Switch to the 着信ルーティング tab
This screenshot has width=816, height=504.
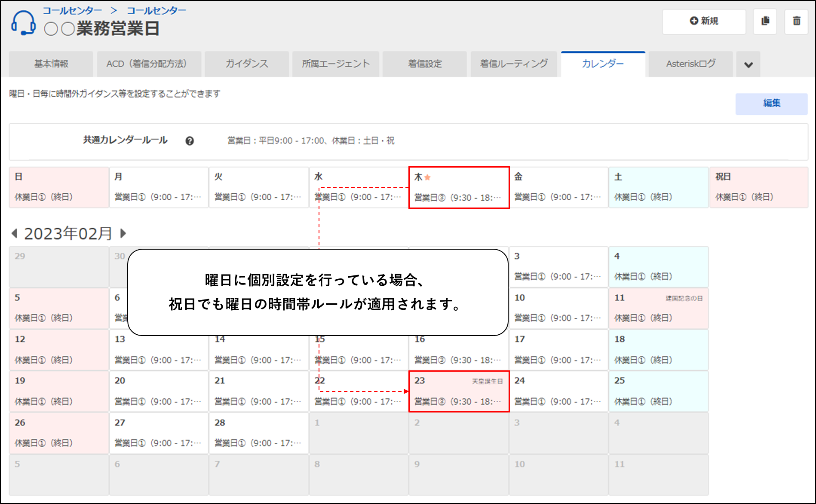[514, 64]
